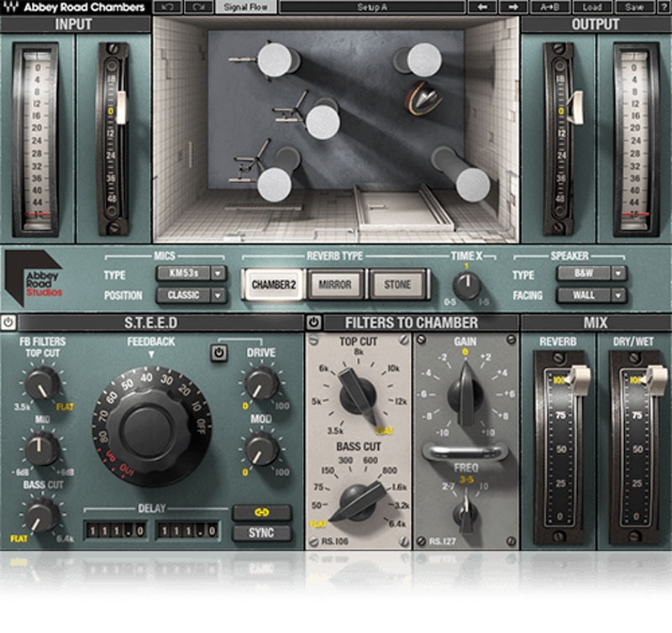The image size is (672, 633).
Task: Toggle the S.T.E.E.D section power button
Action: tap(8, 322)
